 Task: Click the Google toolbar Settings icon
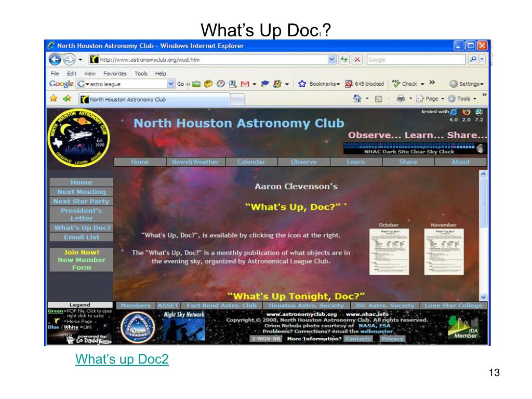tap(453, 84)
